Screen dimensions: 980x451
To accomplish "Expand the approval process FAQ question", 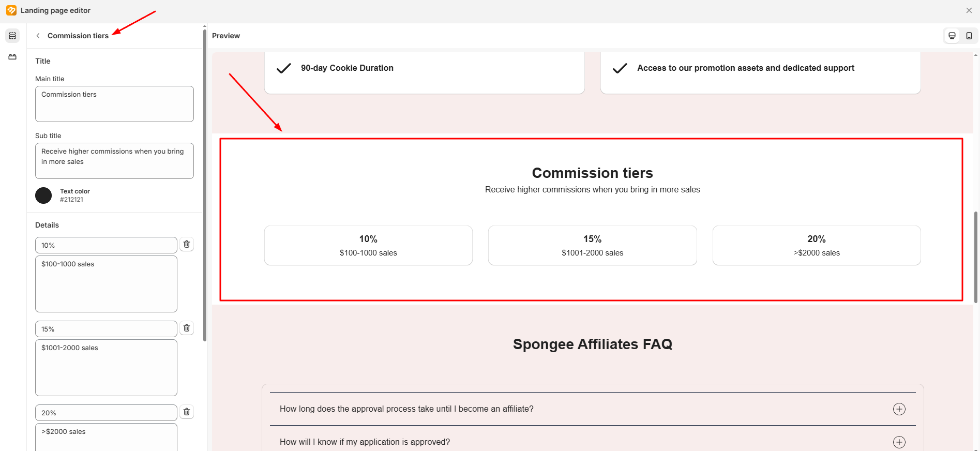I will click(899, 409).
